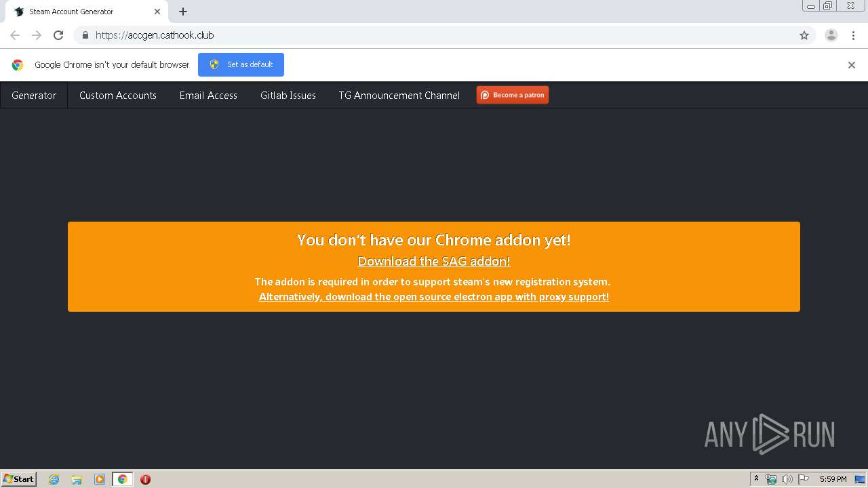Open the Generator nav item
The image size is (868, 488).
(x=34, y=96)
